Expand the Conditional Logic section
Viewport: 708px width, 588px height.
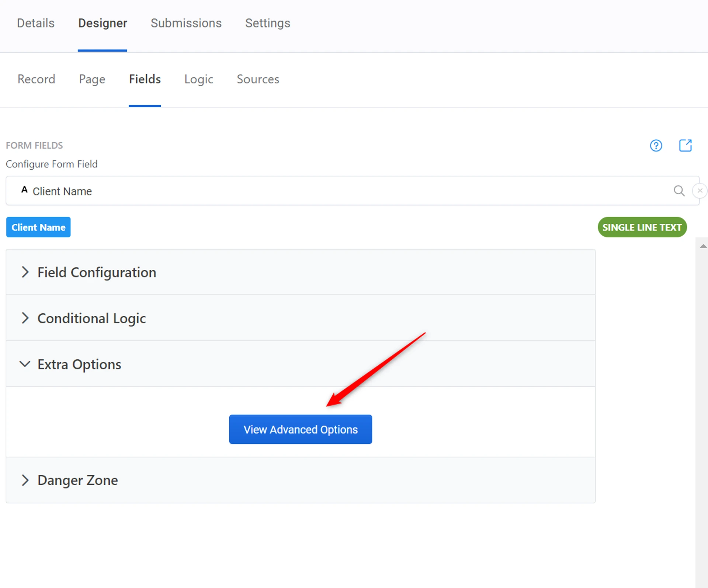click(91, 318)
